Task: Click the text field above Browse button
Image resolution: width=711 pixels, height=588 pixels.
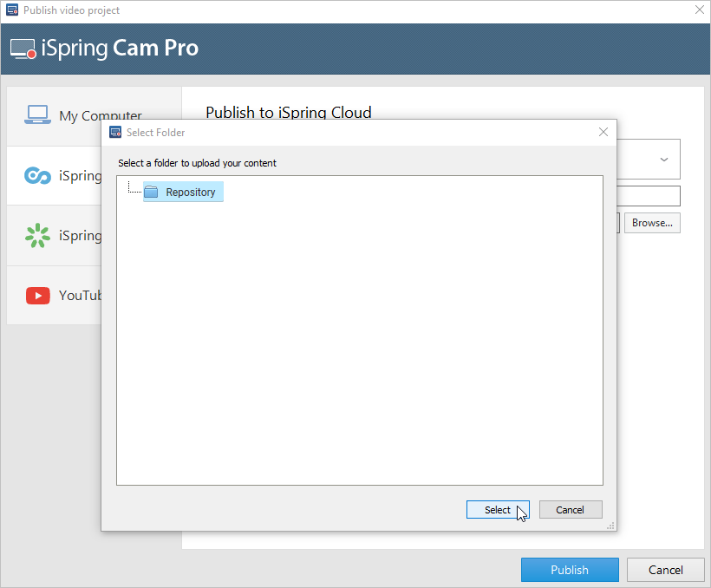Action: tap(648, 196)
